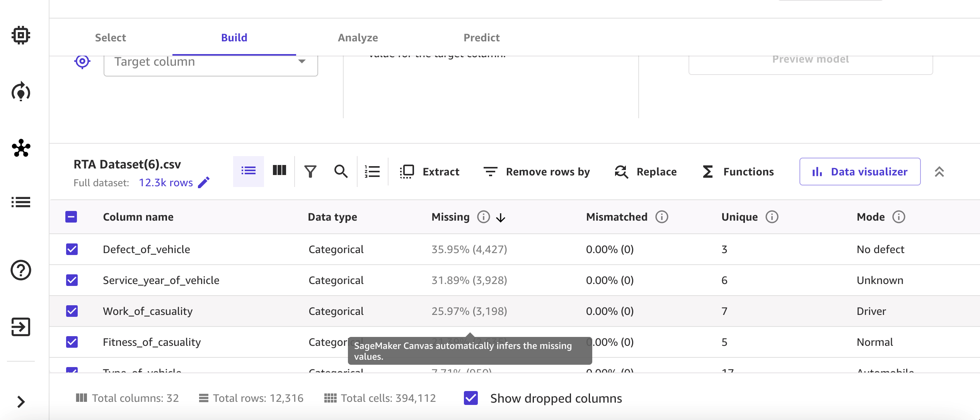Viewport: 980px width, 420px height.
Task: Switch to grid columns view icon
Action: [279, 171]
